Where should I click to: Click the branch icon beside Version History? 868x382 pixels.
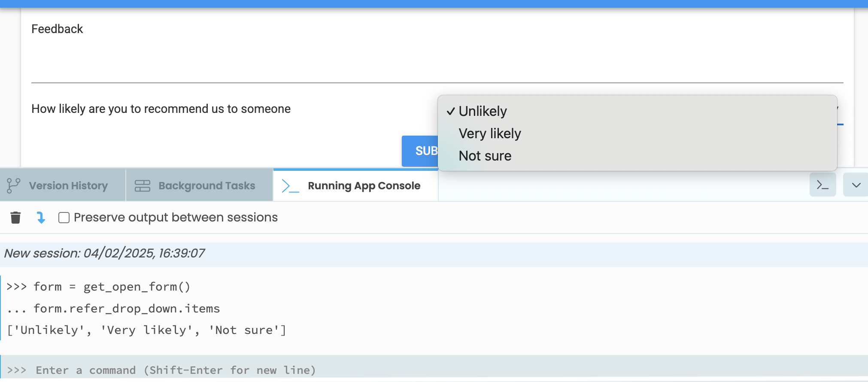point(13,186)
